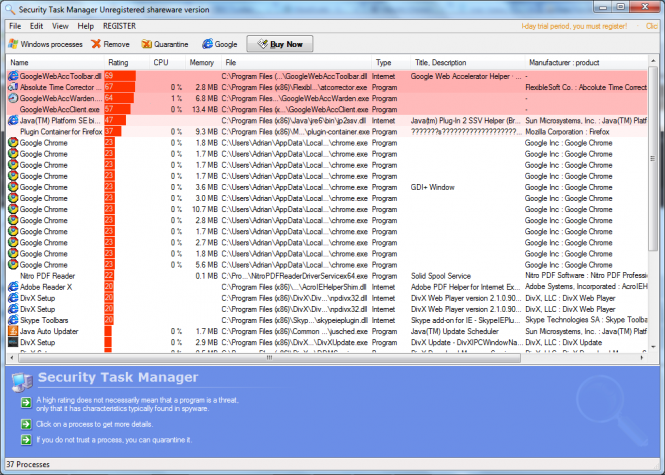Screen dimensions: 665x475
Task: Click the Buy Now button
Action: 280,44
